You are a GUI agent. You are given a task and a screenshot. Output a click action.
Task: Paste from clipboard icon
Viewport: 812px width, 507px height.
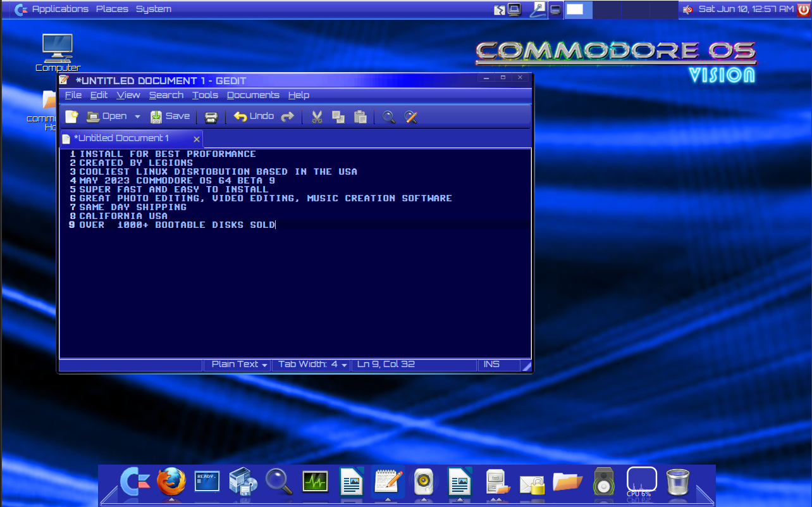(360, 117)
